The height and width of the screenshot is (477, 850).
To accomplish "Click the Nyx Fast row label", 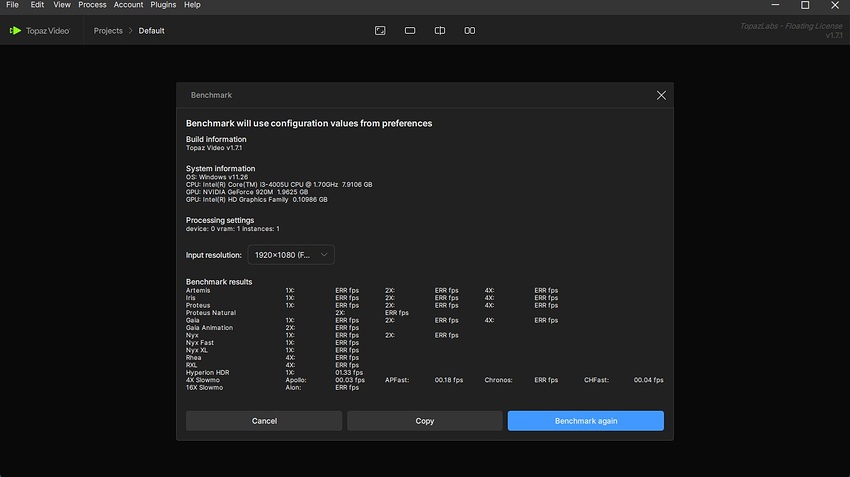I will click(x=199, y=343).
